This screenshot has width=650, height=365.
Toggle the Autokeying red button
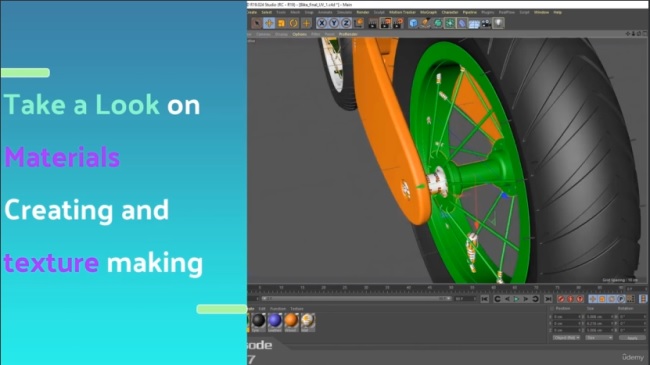point(570,299)
